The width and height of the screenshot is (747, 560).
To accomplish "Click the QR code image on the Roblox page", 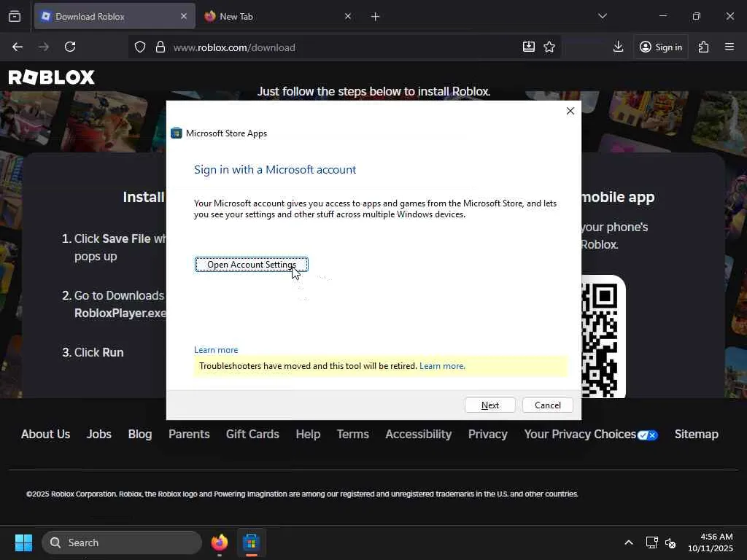I will (x=603, y=337).
